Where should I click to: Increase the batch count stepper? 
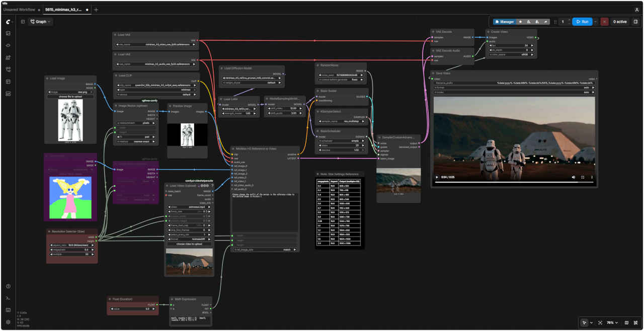[x=569, y=20]
